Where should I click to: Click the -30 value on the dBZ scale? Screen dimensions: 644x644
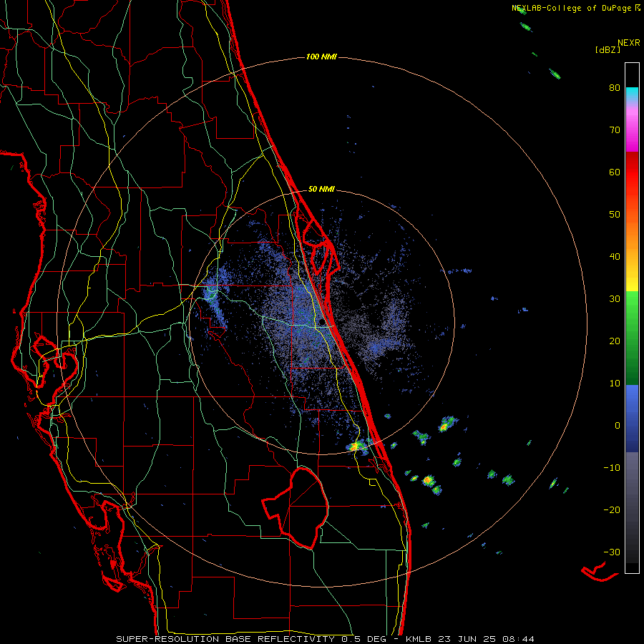coord(612,552)
